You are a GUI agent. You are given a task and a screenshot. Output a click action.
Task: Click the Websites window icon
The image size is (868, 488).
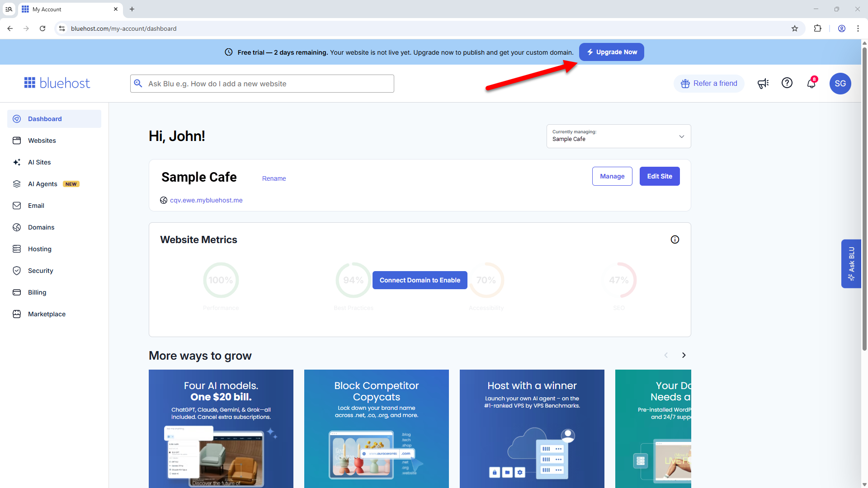(x=17, y=141)
